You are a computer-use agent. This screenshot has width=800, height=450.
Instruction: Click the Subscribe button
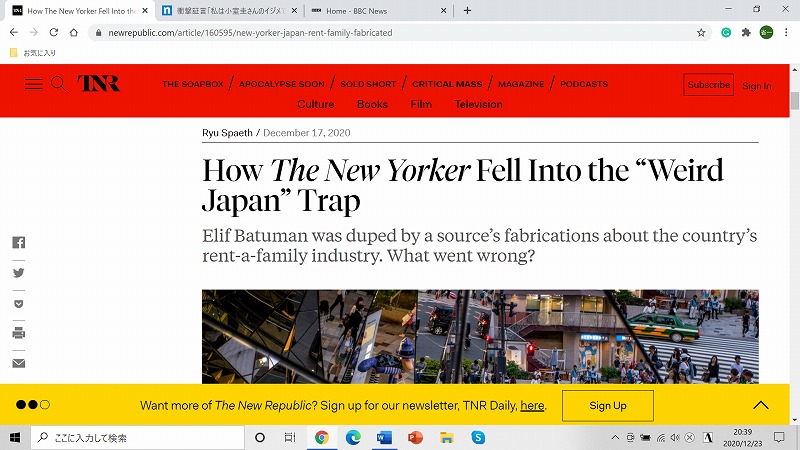(x=709, y=85)
